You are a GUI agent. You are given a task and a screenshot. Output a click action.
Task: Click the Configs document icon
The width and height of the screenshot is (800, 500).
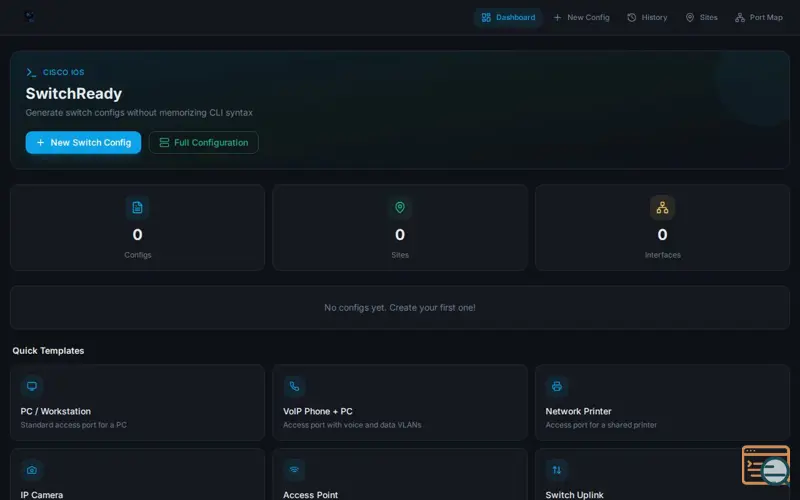tap(137, 208)
